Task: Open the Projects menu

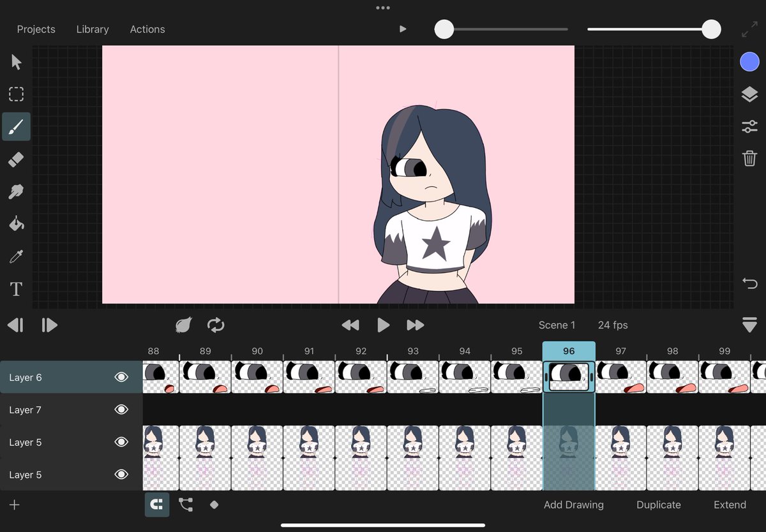Action: pos(36,29)
